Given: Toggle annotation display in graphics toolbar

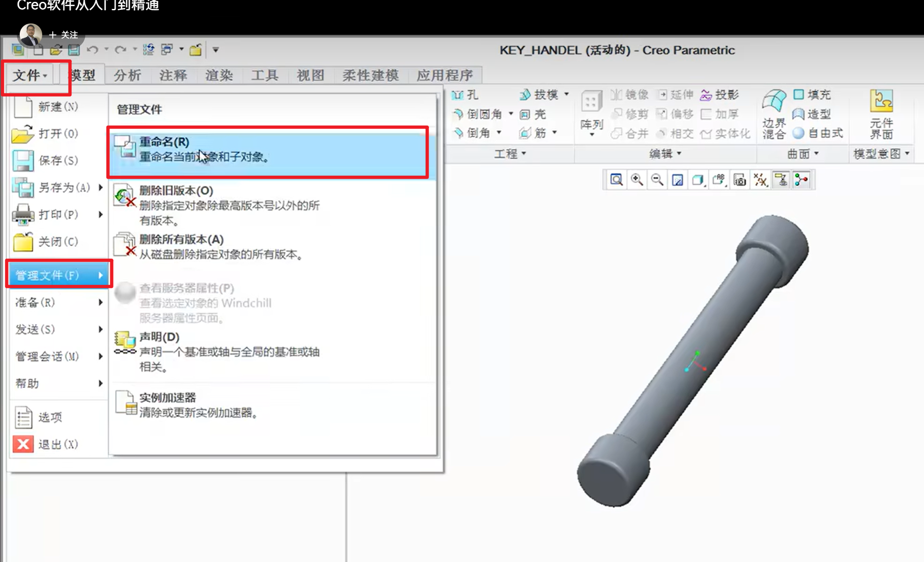Looking at the screenshot, I should (x=781, y=180).
